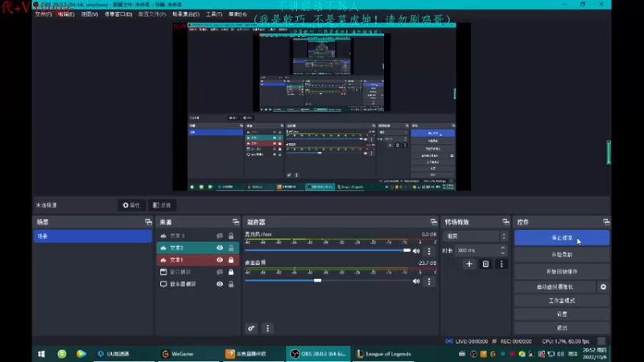
Task: Undock the 场景 scenes panel
Action: tap(148, 222)
